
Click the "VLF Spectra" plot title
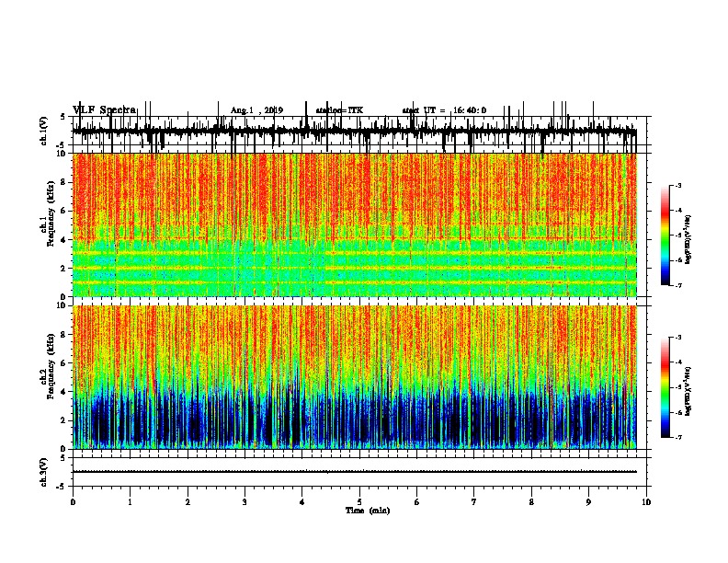point(104,109)
